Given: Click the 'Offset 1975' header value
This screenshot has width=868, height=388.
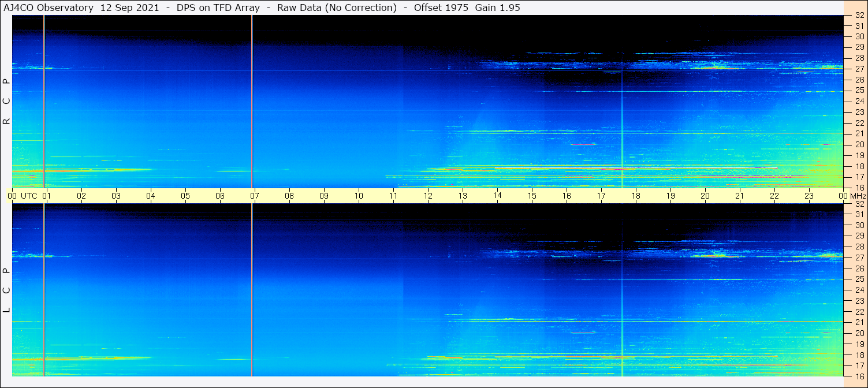Looking at the screenshot, I should click(x=441, y=8).
